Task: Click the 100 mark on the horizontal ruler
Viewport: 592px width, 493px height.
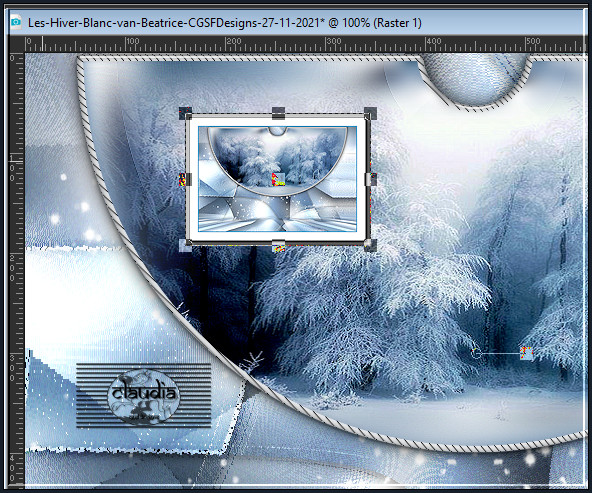Action: tap(133, 41)
